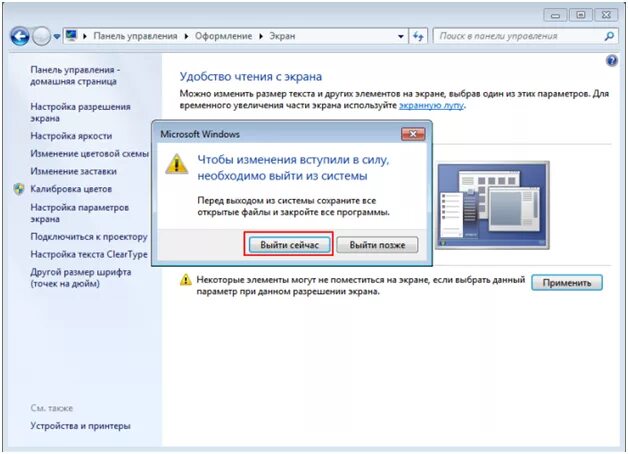The height and width of the screenshot is (454, 628).
Task: Minimize the control panel window
Action: pyautogui.click(x=555, y=15)
